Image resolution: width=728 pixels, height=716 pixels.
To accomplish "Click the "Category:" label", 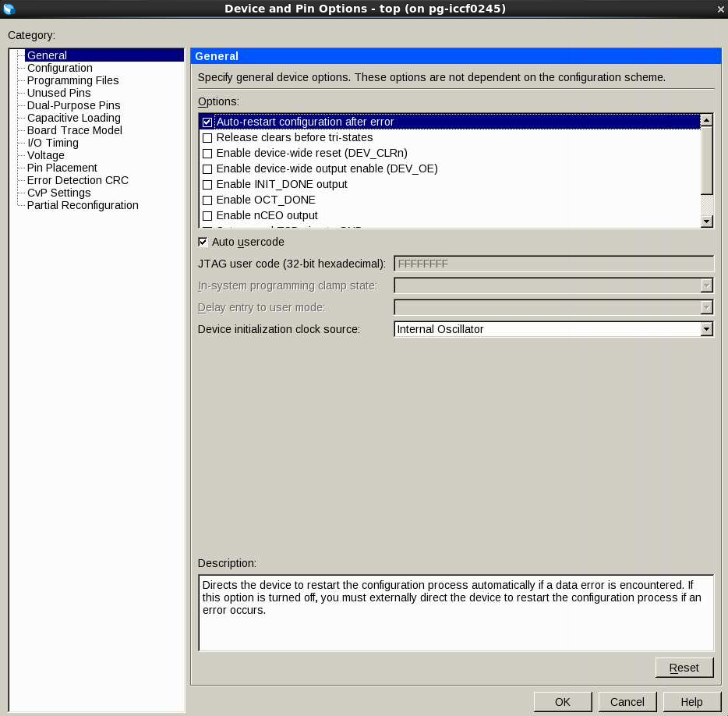I will 32,35.
